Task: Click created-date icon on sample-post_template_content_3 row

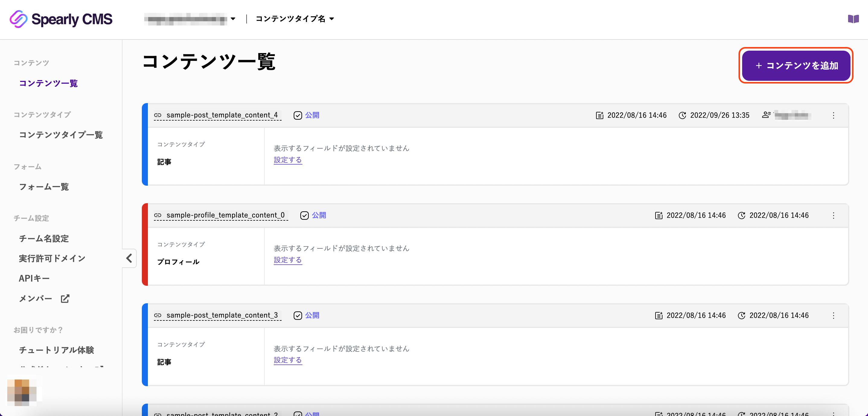Action: point(659,316)
